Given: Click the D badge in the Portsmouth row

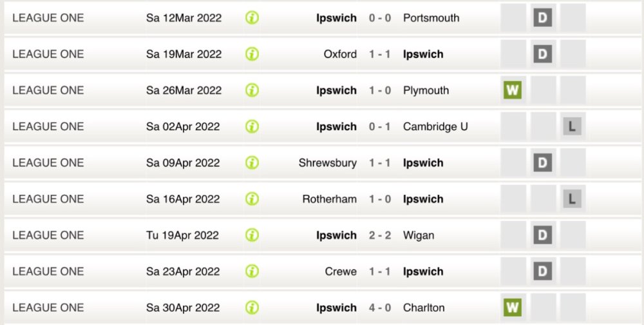Looking at the screenshot, I should [542, 18].
